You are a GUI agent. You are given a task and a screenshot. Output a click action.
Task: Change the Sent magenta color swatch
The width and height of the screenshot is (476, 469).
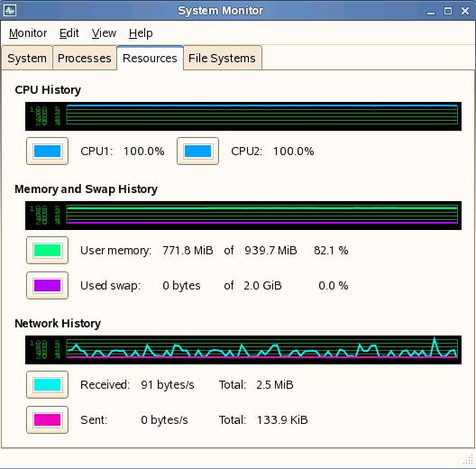48,419
